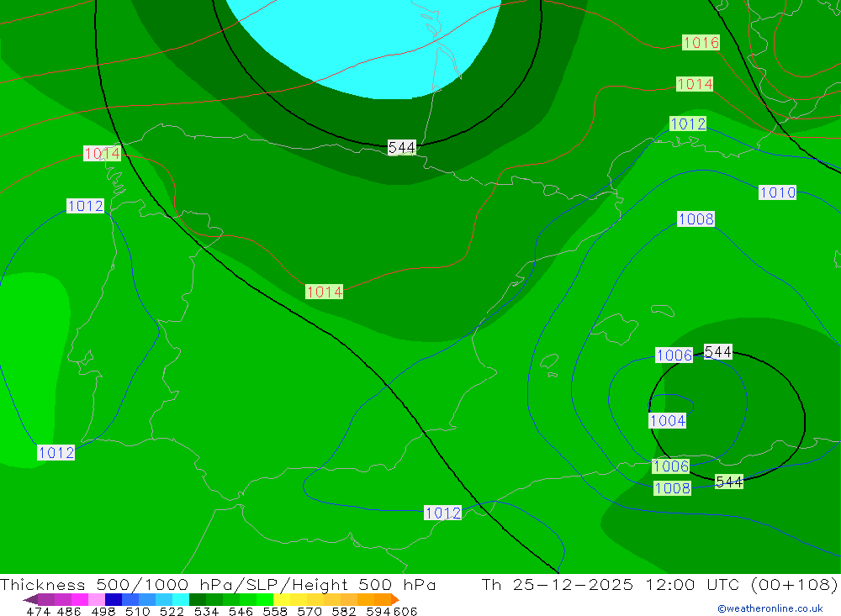Click the 1012 label on the light-green western edge
Viewport: 841px width, 616px height.
tap(56, 453)
